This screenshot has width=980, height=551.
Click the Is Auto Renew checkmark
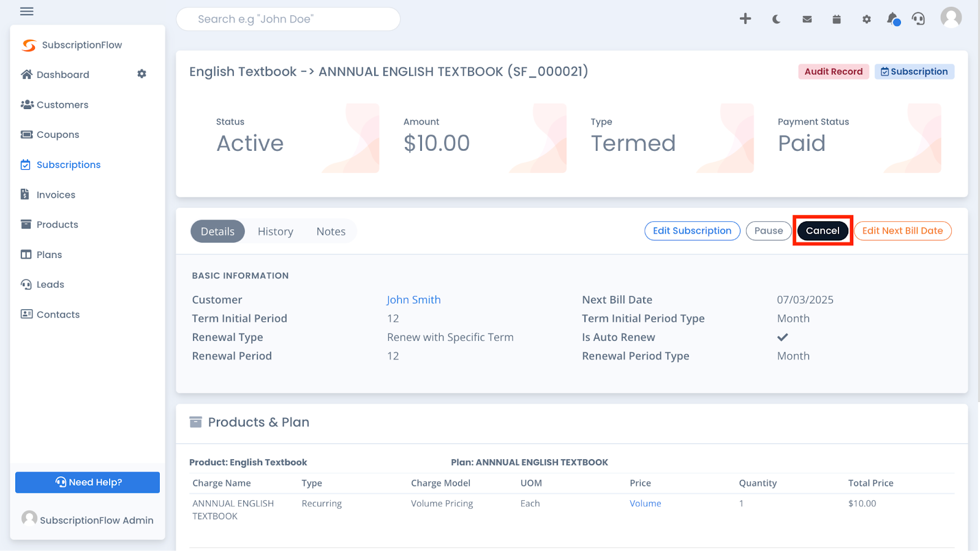(783, 337)
